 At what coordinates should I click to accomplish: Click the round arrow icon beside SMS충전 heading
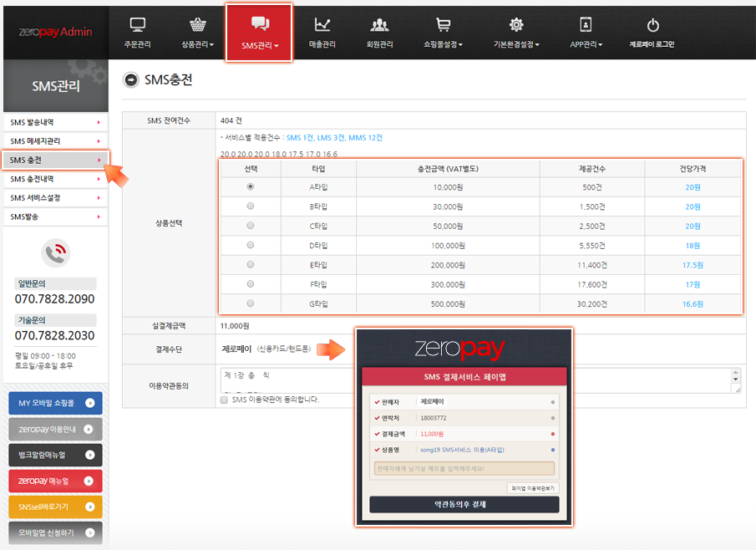coord(130,79)
